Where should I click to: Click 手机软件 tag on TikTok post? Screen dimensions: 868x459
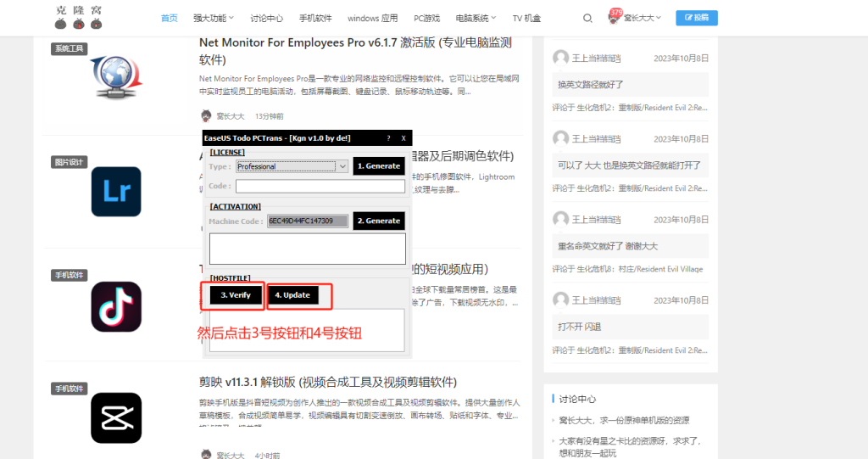pos(70,275)
